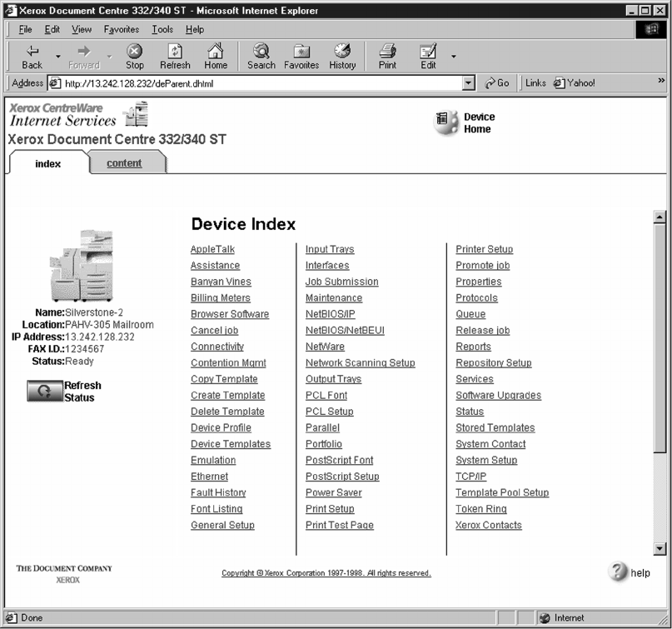Open the Job Submission link
This screenshot has width=672, height=629.
click(341, 282)
